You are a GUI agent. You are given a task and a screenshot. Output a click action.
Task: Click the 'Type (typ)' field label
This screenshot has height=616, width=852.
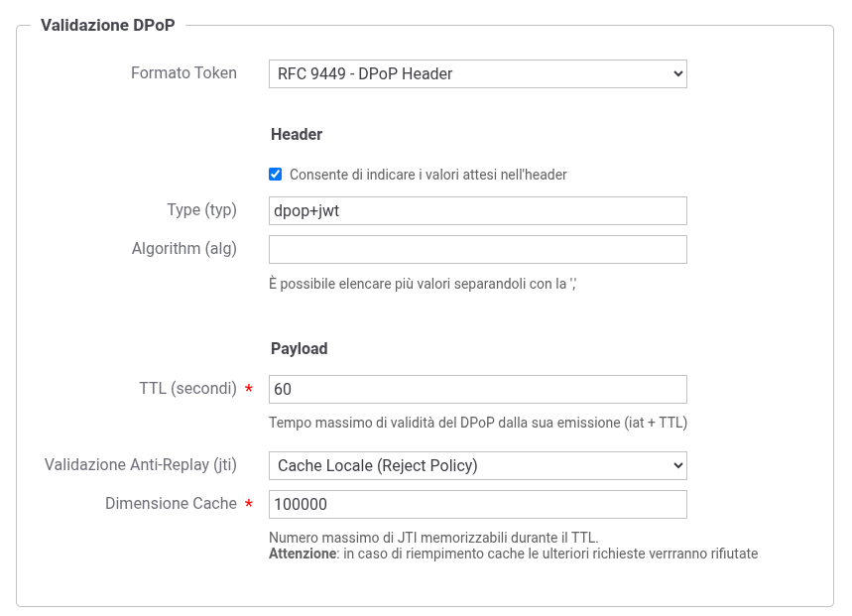click(201, 210)
